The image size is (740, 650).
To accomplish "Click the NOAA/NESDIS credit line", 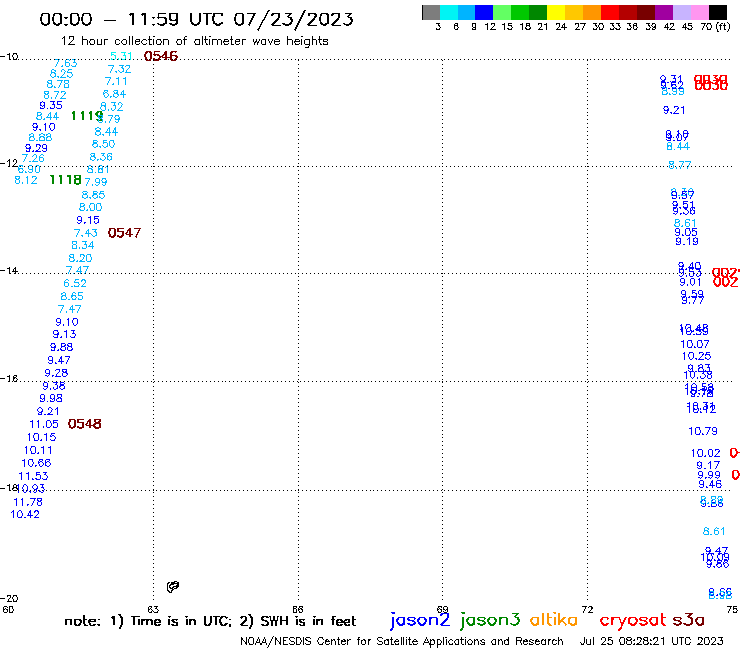I will pyautogui.click(x=402, y=642).
